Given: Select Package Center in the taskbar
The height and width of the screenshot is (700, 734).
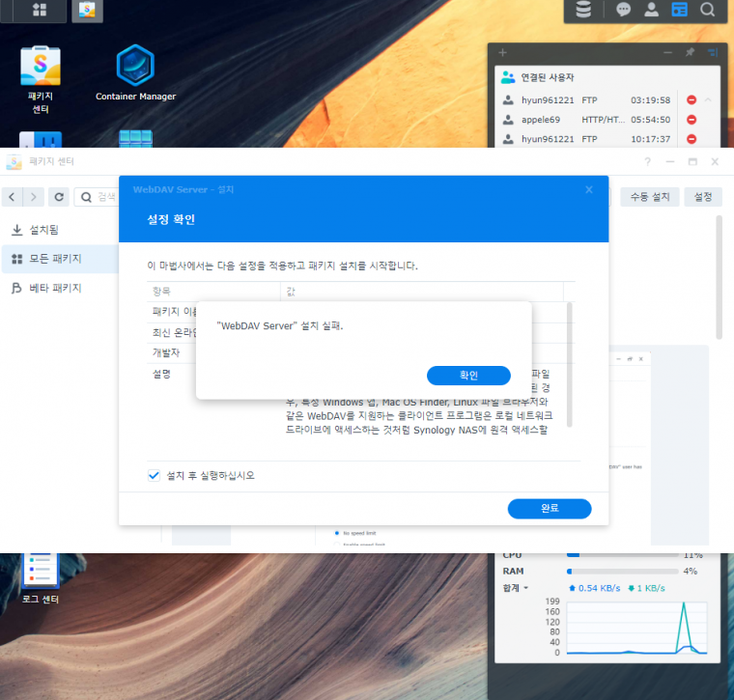Looking at the screenshot, I should point(87,11).
